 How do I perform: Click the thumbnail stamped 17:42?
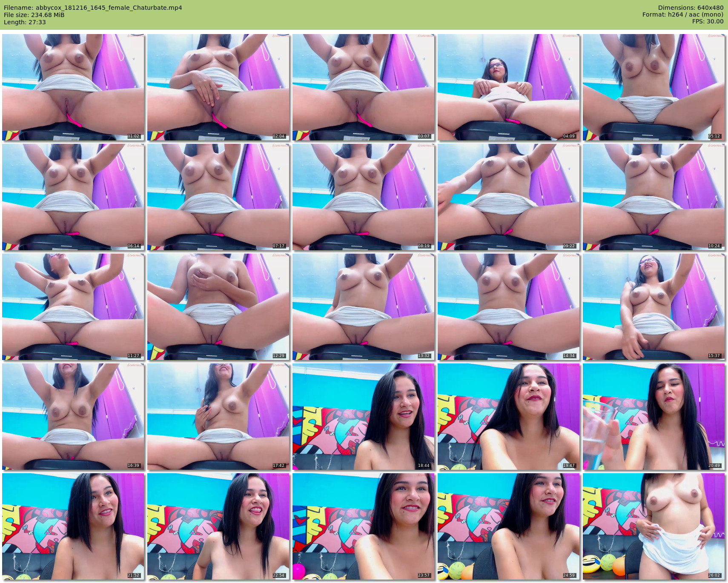coord(218,417)
